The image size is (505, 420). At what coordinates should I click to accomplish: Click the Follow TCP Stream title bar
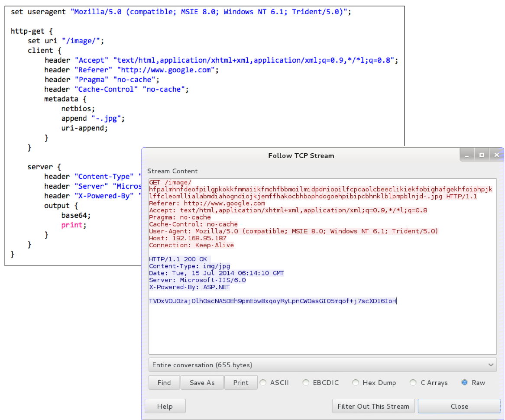(x=301, y=155)
